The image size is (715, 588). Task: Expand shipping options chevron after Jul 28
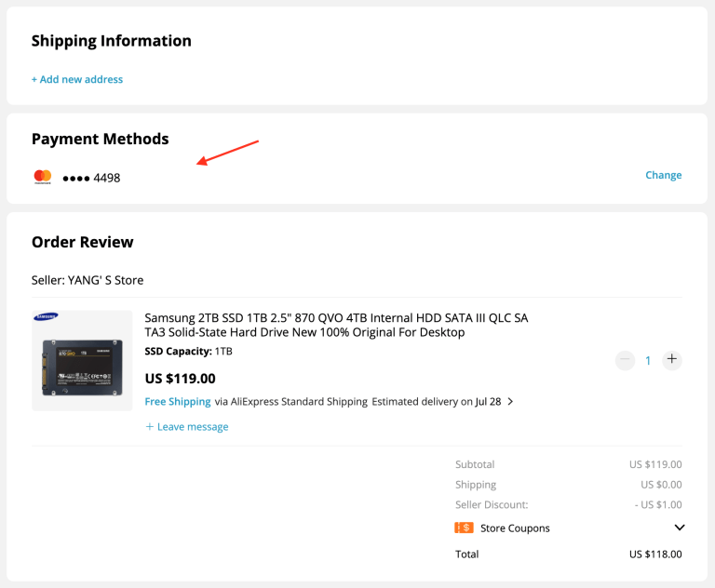(510, 402)
